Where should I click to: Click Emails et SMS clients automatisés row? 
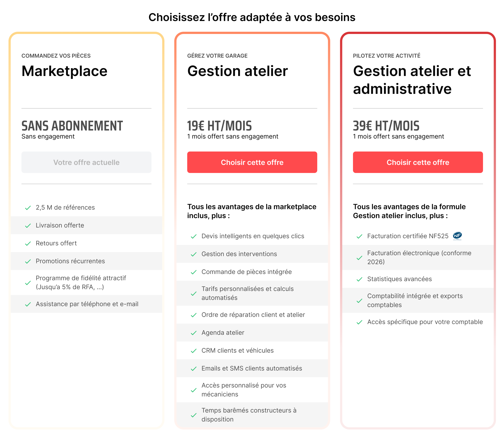[x=252, y=368]
